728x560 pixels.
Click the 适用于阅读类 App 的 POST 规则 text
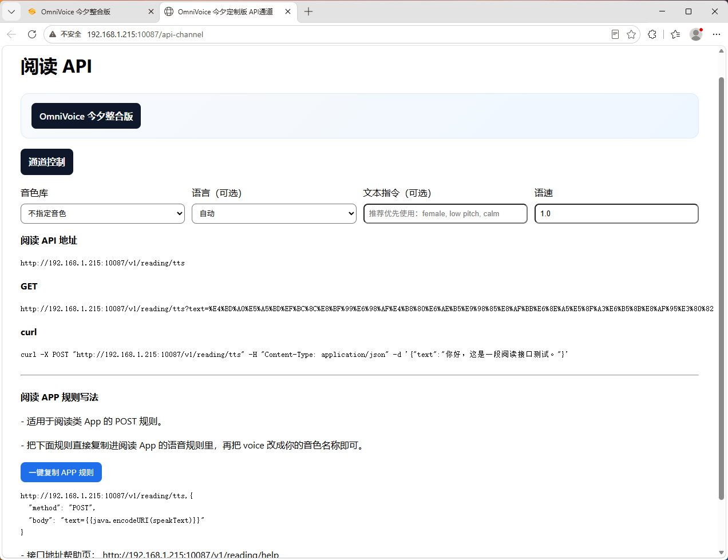[x=94, y=422]
